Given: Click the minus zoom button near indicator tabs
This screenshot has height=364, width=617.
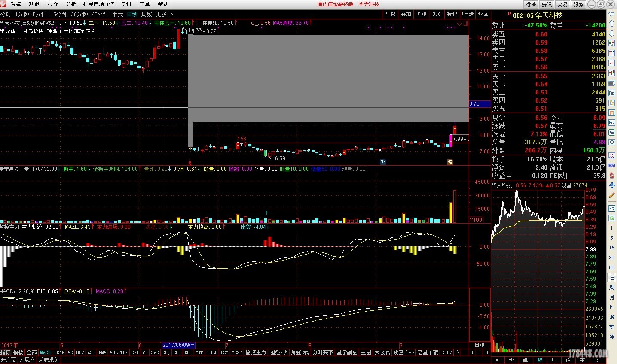Looking at the screenshot, I should pyautogui.click(x=479, y=352).
